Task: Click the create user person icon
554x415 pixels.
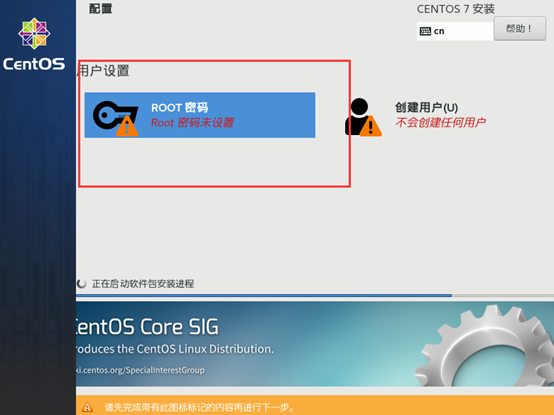Action: point(363,117)
